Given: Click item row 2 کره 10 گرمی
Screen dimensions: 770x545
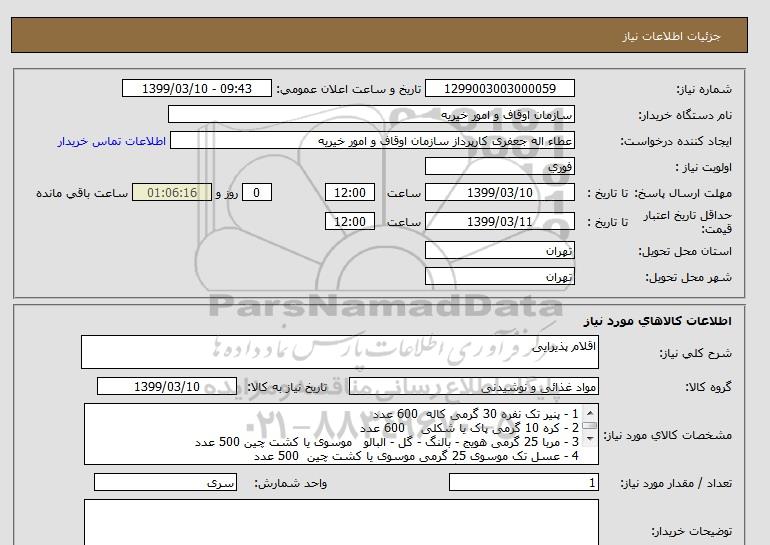Looking at the screenshot, I should click(469, 428).
